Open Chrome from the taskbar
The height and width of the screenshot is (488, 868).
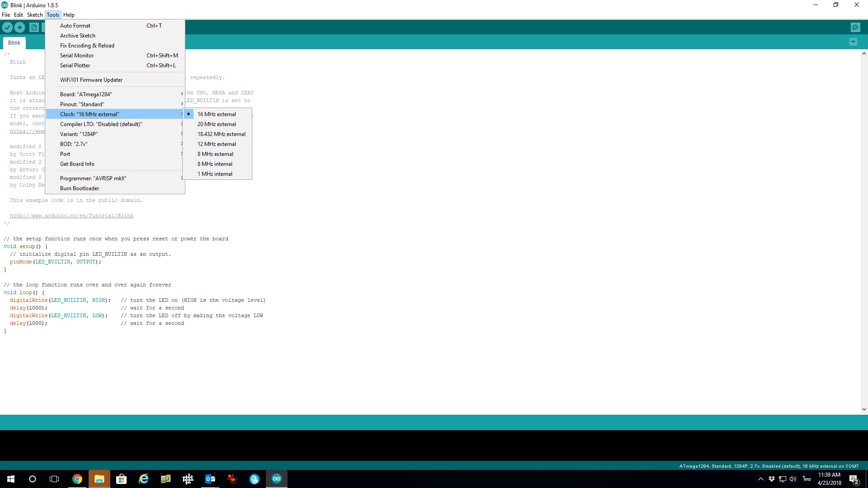(77, 479)
